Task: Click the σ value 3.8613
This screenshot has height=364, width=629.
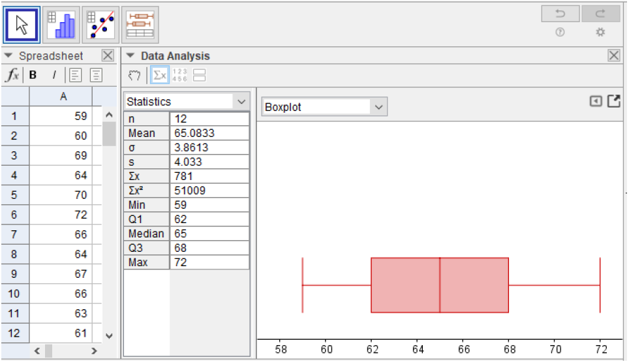Action: pos(209,147)
